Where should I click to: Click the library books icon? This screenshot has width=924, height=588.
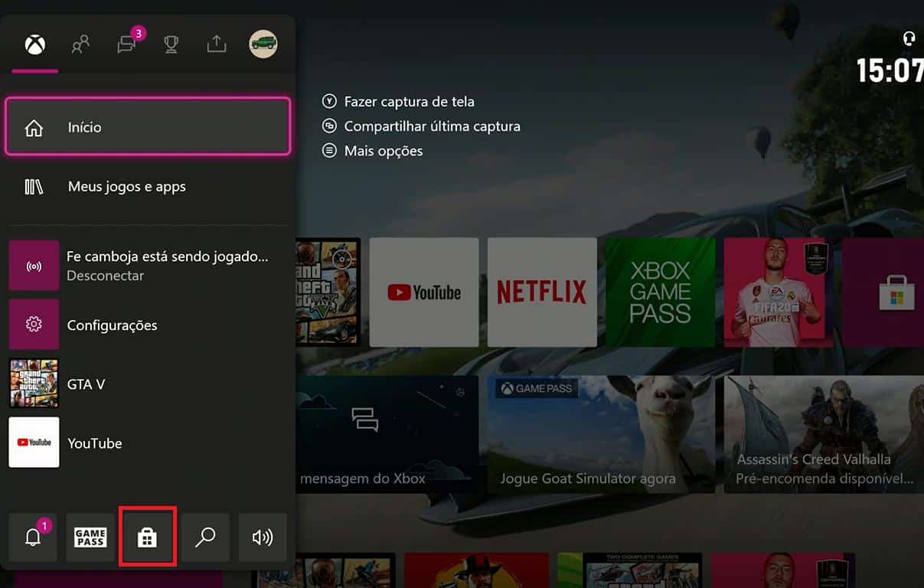pos(34,187)
